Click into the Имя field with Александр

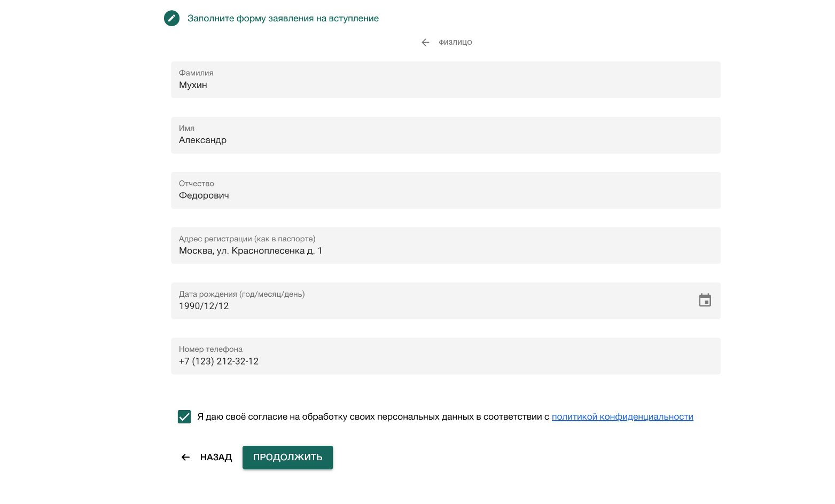click(446, 140)
